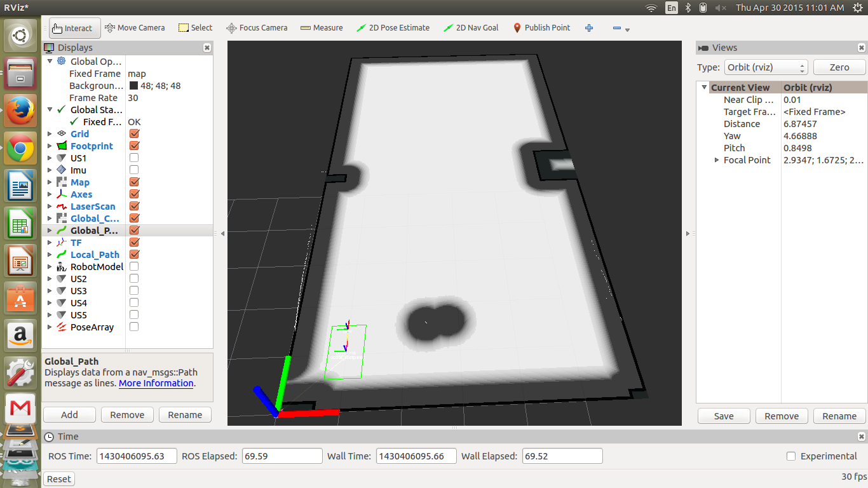Select the Global_Path display row

(x=128, y=230)
